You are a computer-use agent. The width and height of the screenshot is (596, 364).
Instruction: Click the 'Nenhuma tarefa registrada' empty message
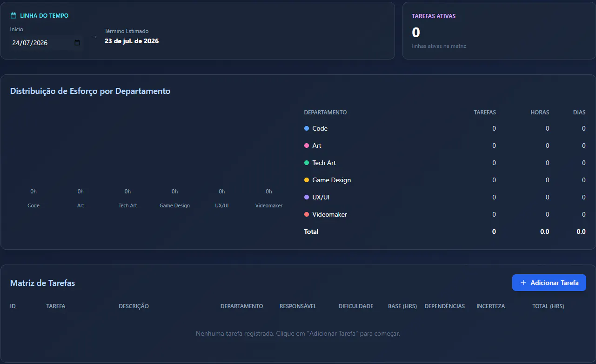[298, 334]
